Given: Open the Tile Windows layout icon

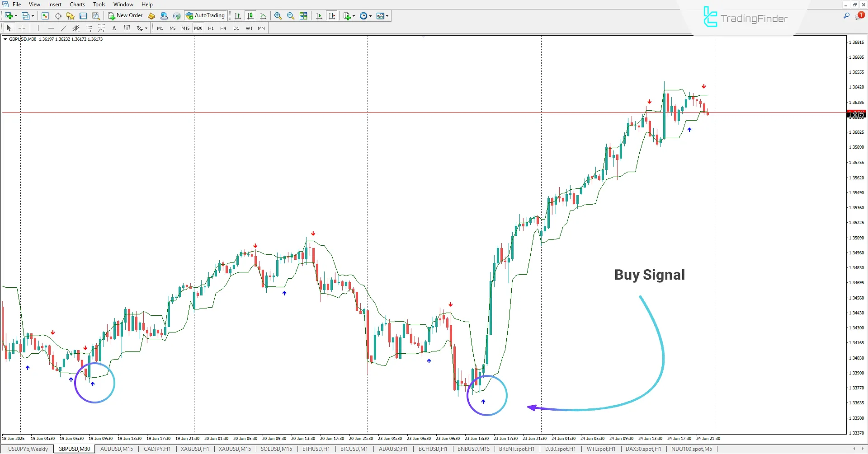Looking at the screenshot, I should click(303, 16).
